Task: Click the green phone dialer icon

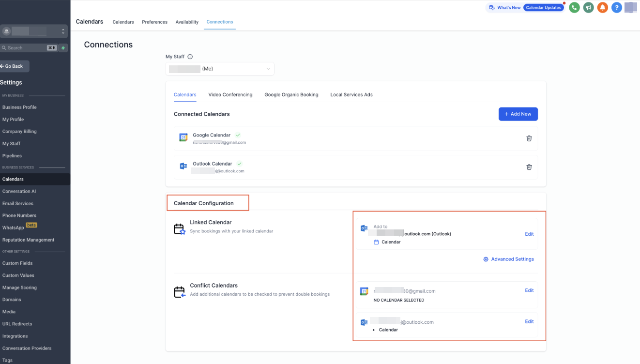Action: coord(574,7)
